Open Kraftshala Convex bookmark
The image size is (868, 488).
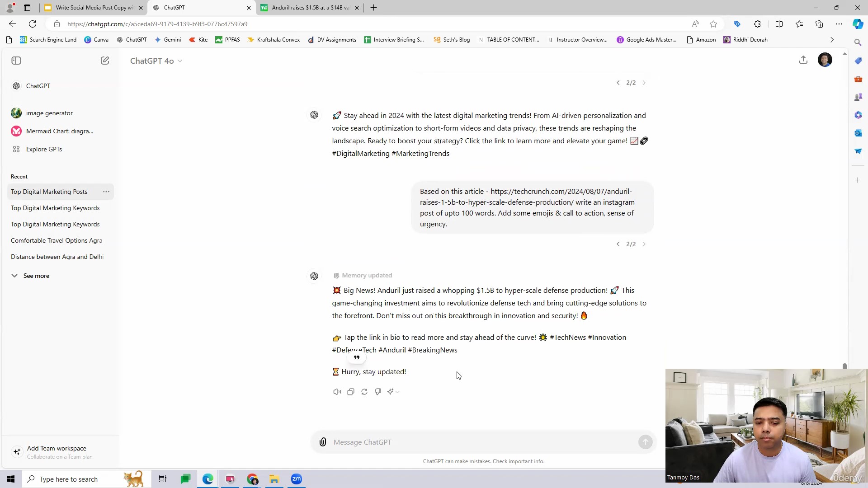[274, 40]
